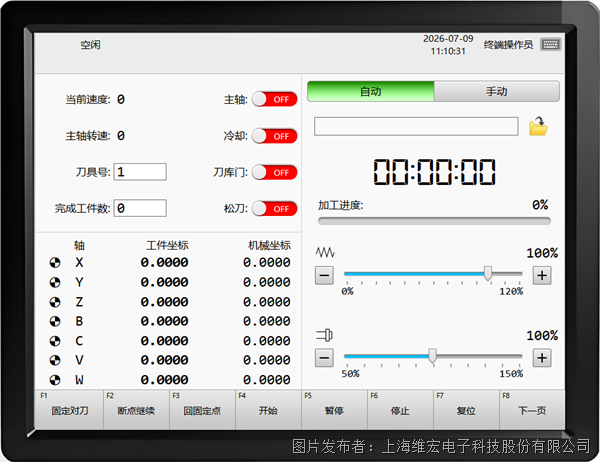Click the C axis origin icon
The width and height of the screenshot is (600, 462).
(55, 341)
